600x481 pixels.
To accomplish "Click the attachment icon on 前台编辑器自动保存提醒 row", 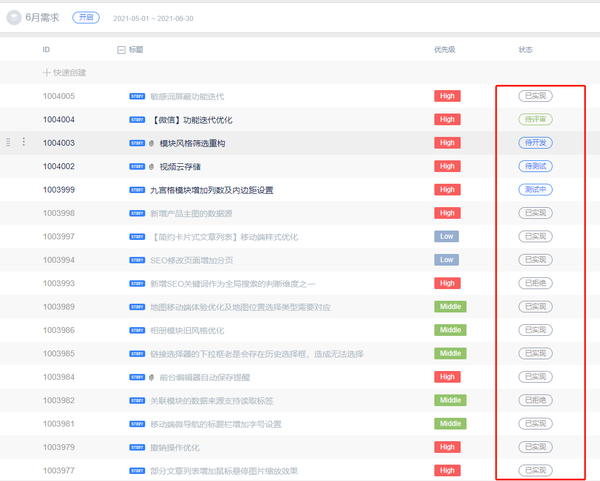I will (152, 377).
